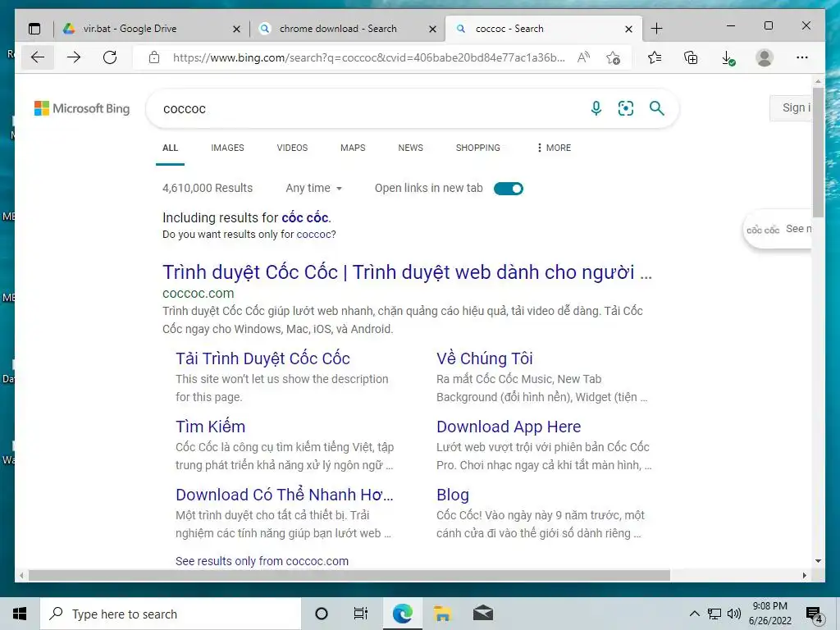Turn off Open links in new tab
This screenshot has width=840, height=630.
coord(509,189)
